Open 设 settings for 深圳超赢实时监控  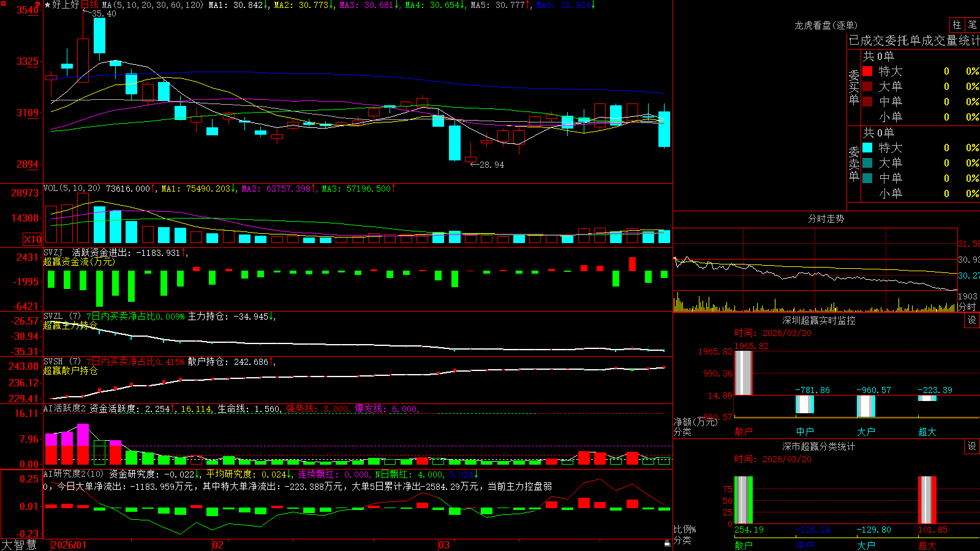(972, 320)
